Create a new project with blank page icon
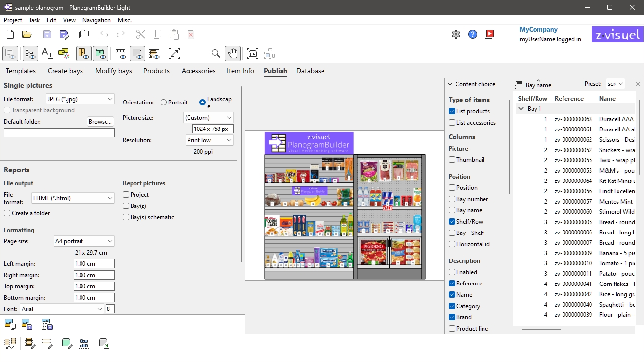Viewport: 644px width, 362px height. coord(10,34)
